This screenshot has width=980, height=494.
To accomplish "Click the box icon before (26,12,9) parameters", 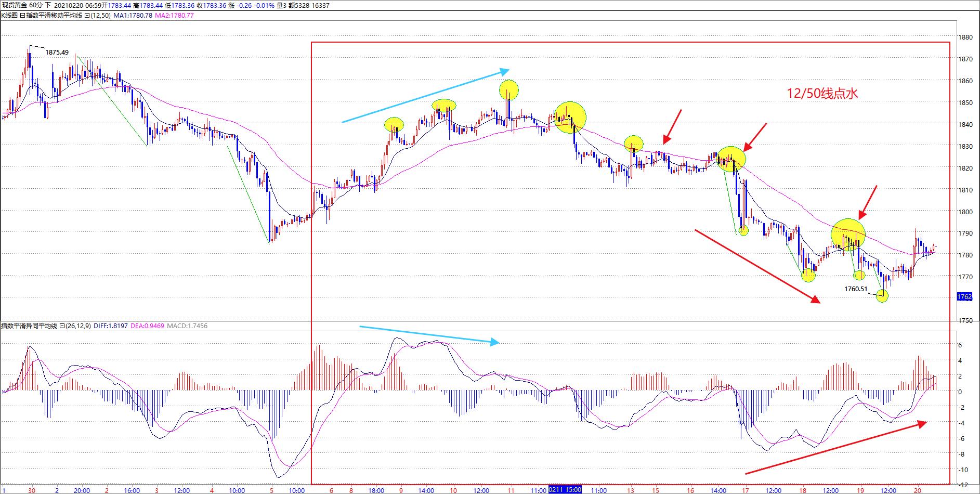I will 62,326.
